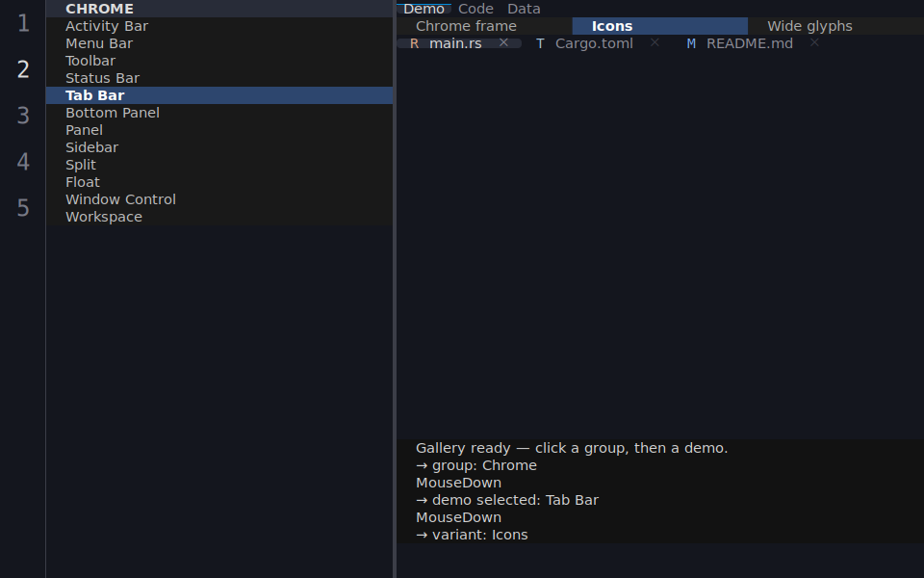
Task: Open the Float demo
Action: [x=219, y=182]
